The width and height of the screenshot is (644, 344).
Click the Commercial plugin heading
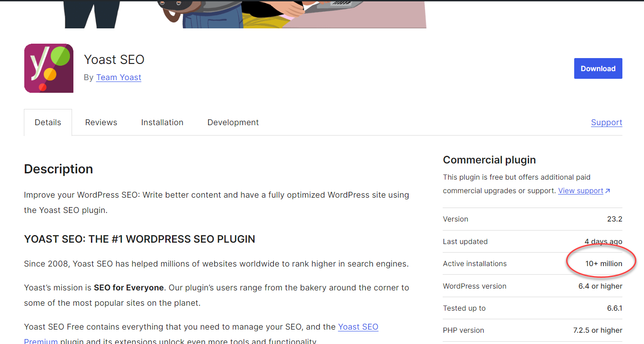tap(489, 159)
